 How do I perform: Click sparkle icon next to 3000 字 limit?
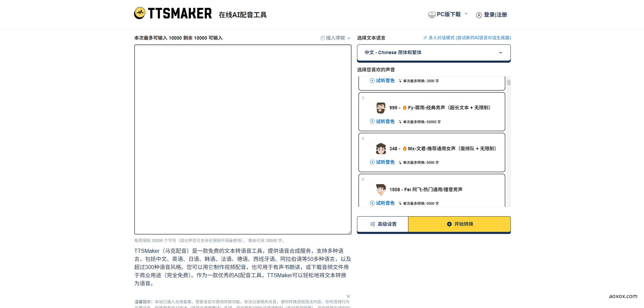(x=400, y=81)
